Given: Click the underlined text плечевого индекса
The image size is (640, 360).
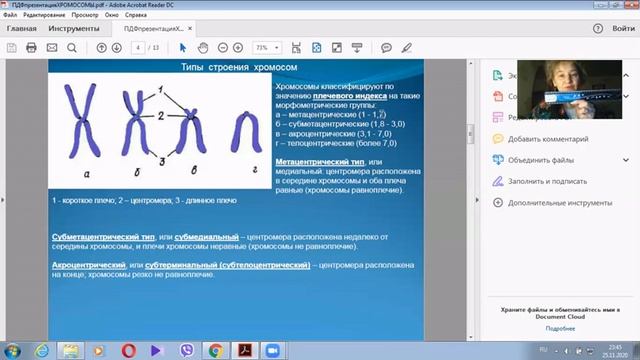Looking at the screenshot, I should point(350,96).
